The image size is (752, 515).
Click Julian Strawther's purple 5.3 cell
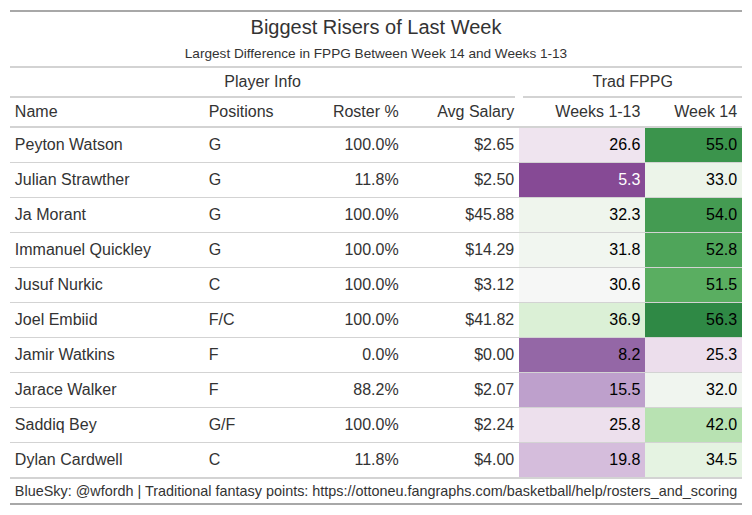click(x=582, y=180)
